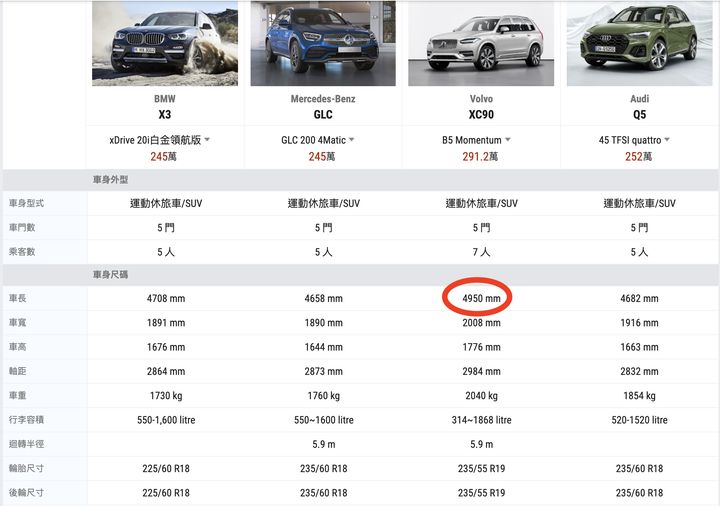
Task: Open the Mercedes-Benz GLC car photo
Action: (x=323, y=43)
